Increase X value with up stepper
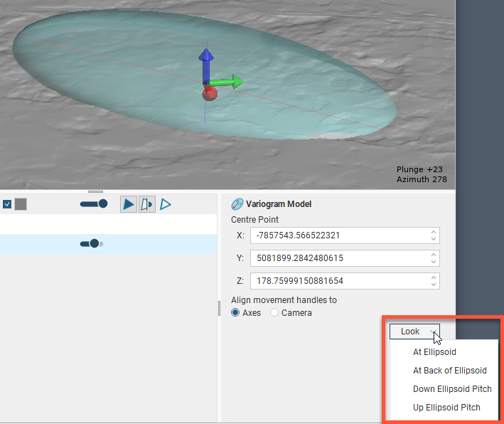The image size is (504, 424). [434, 232]
